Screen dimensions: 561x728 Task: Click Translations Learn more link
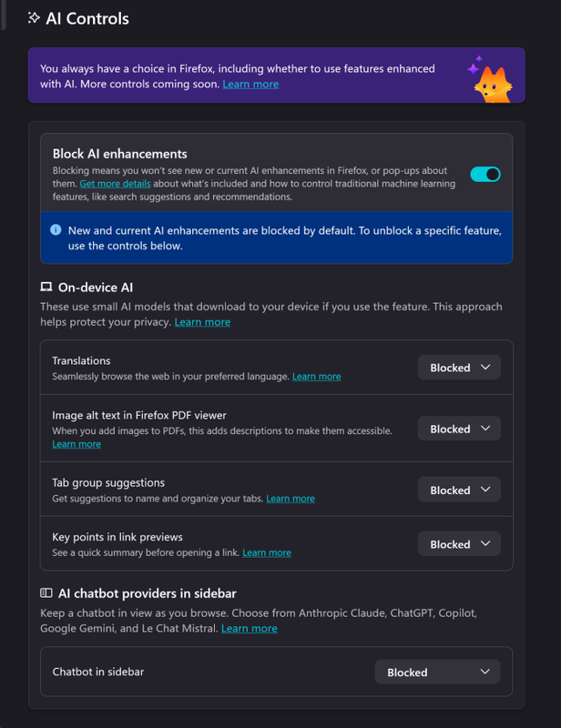(x=316, y=377)
